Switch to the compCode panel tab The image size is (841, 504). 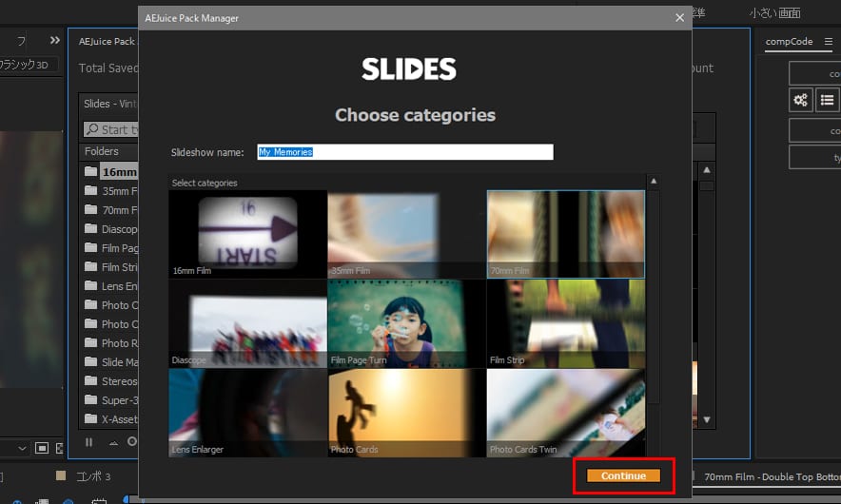tap(789, 41)
